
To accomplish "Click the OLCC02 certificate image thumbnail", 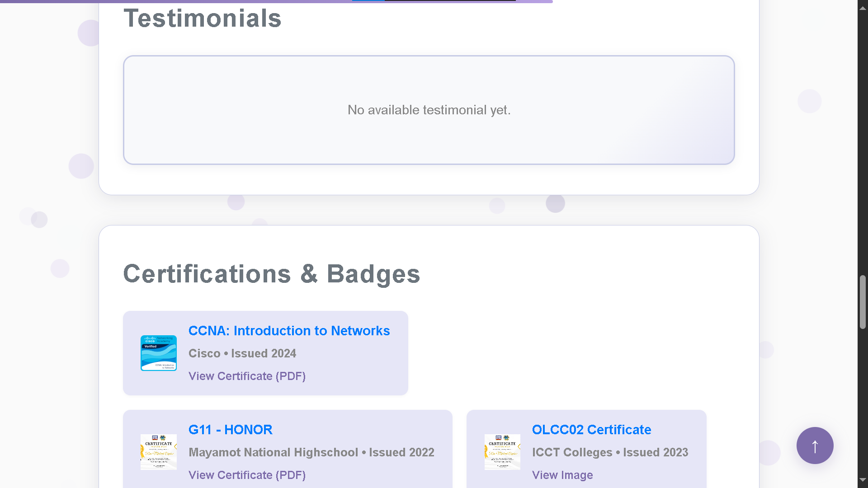I will click(502, 451).
